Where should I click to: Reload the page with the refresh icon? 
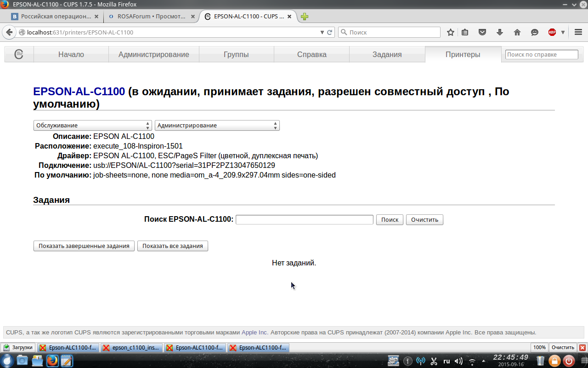click(329, 33)
